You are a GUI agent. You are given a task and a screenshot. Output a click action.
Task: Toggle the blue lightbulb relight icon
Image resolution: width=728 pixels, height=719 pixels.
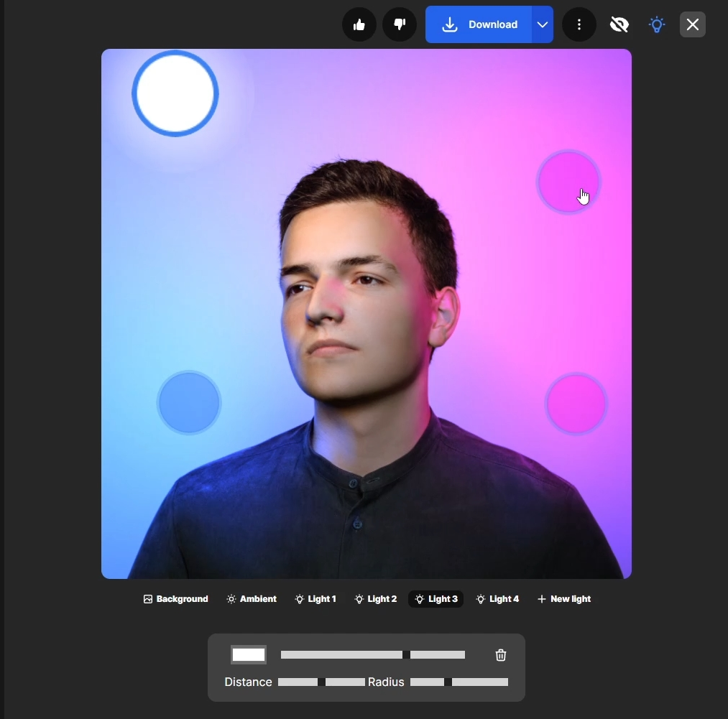point(657,24)
